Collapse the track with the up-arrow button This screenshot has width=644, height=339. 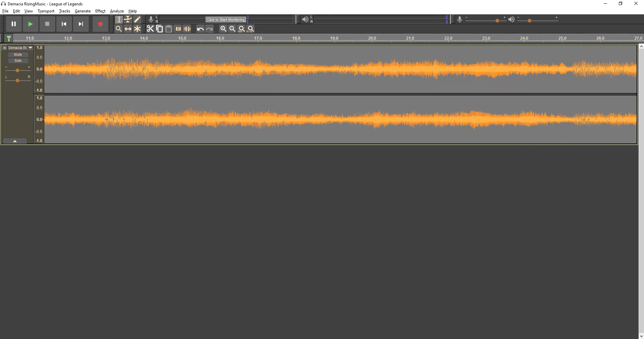pyautogui.click(x=15, y=141)
